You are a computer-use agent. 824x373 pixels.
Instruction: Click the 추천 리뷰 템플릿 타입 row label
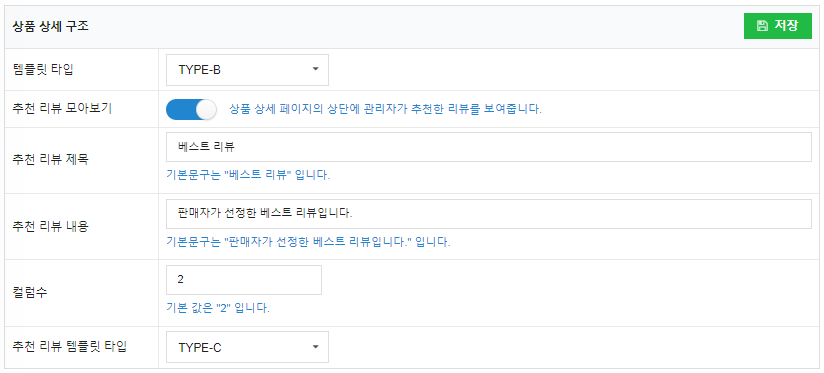tap(69, 347)
